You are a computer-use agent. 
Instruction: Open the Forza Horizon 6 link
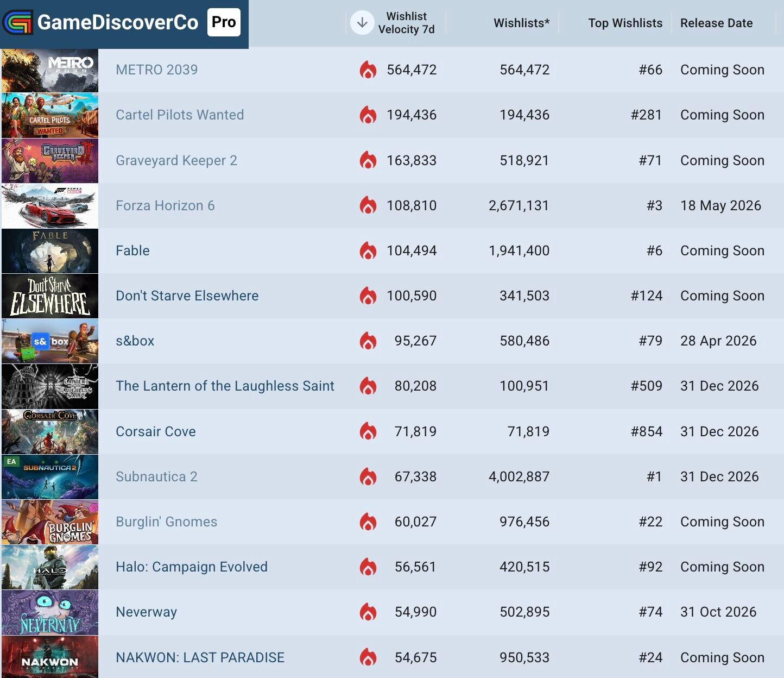tap(165, 205)
